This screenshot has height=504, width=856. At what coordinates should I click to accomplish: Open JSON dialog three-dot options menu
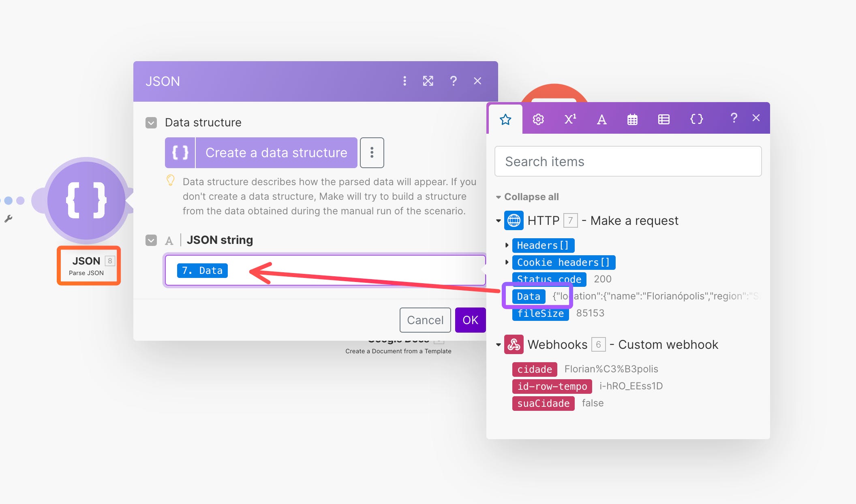[x=404, y=81]
